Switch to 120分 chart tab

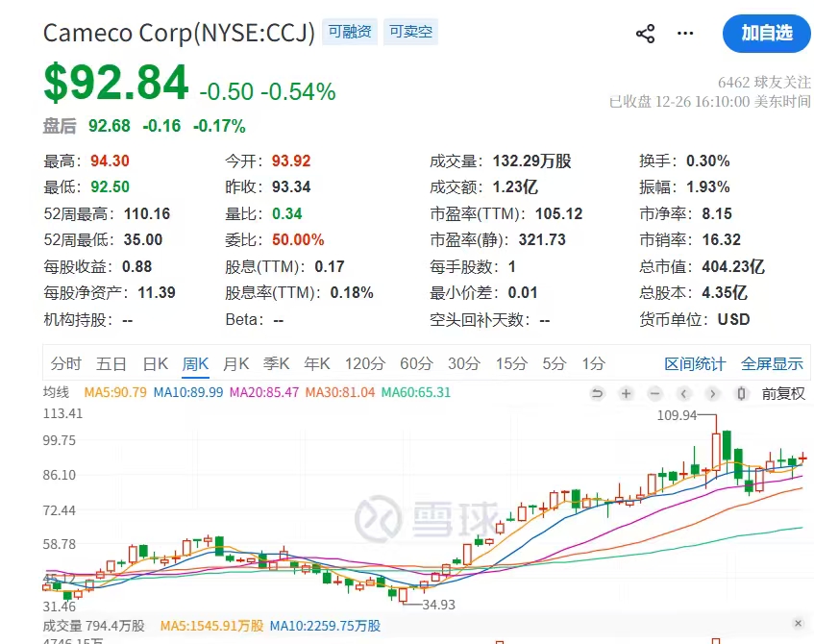tap(365, 363)
